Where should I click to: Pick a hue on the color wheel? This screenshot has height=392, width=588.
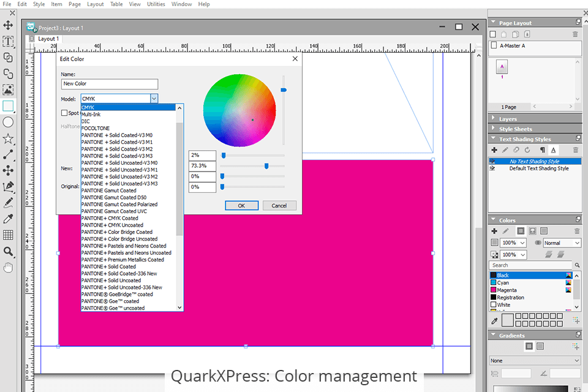click(239, 110)
